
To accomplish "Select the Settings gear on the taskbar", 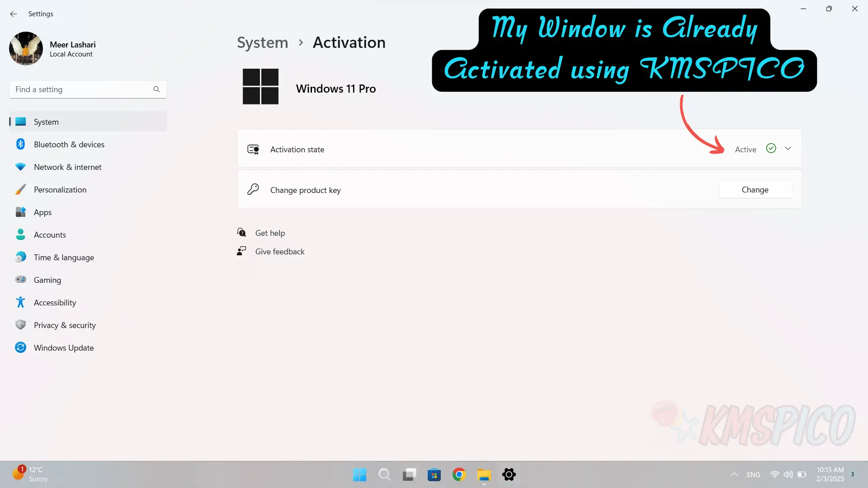I will 509,474.
